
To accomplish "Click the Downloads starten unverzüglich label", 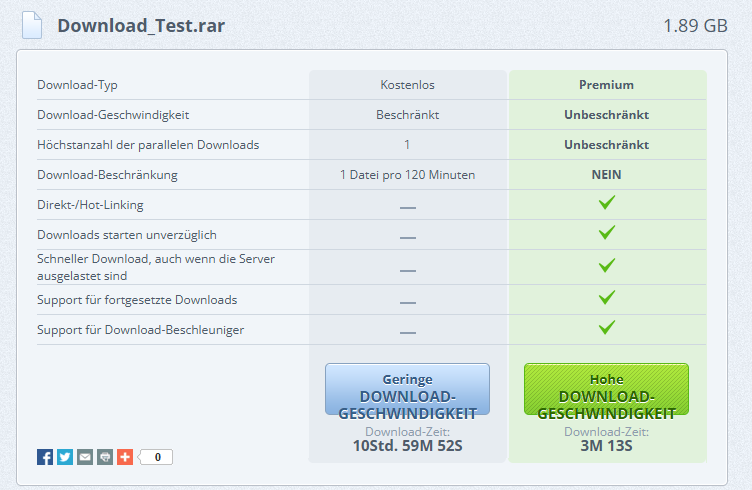I will pos(127,235).
